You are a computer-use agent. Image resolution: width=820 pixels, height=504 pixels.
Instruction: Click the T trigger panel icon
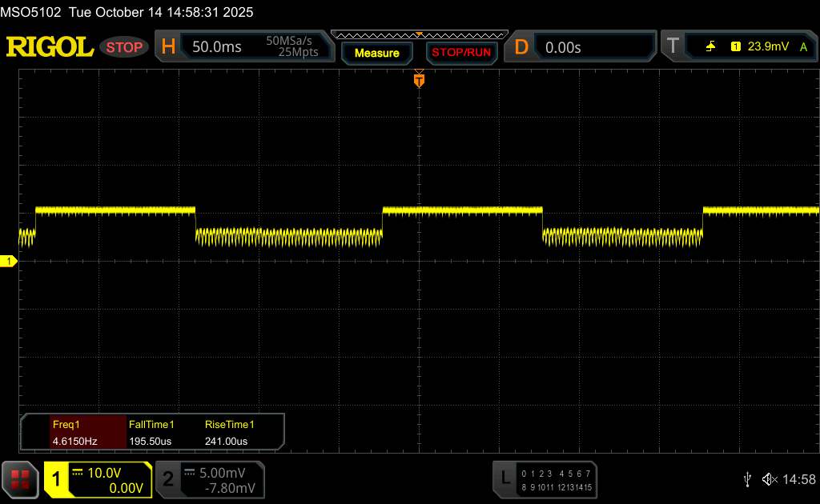tap(673, 47)
